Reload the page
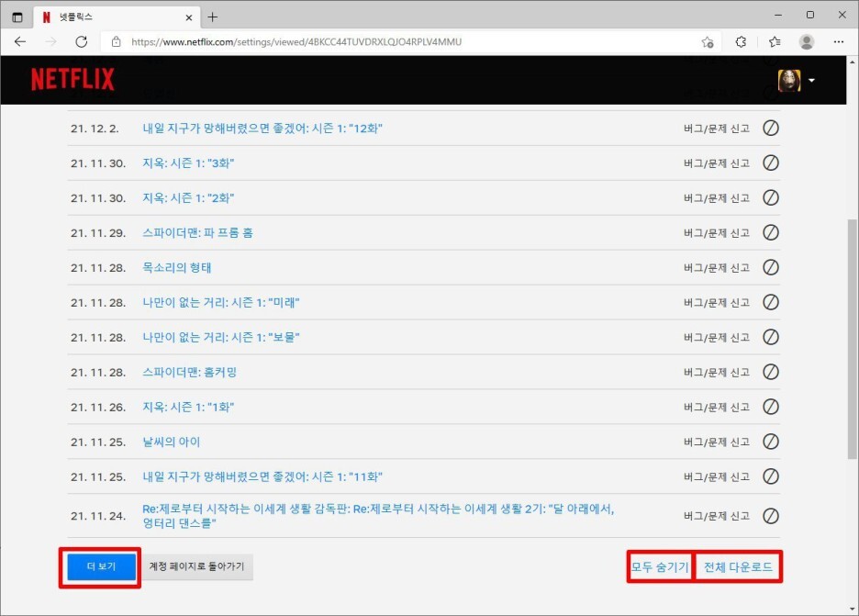The width and height of the screenshot is (859, 616). click(81, 41)
